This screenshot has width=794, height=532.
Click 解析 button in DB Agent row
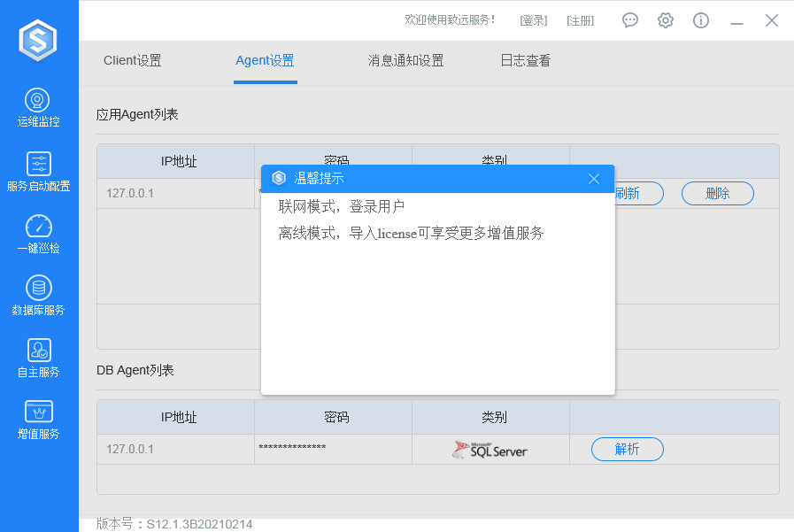point(628,449)
